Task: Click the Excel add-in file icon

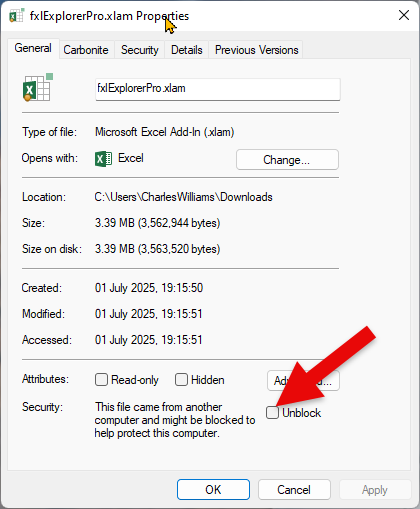Action: tap(38, 87)
